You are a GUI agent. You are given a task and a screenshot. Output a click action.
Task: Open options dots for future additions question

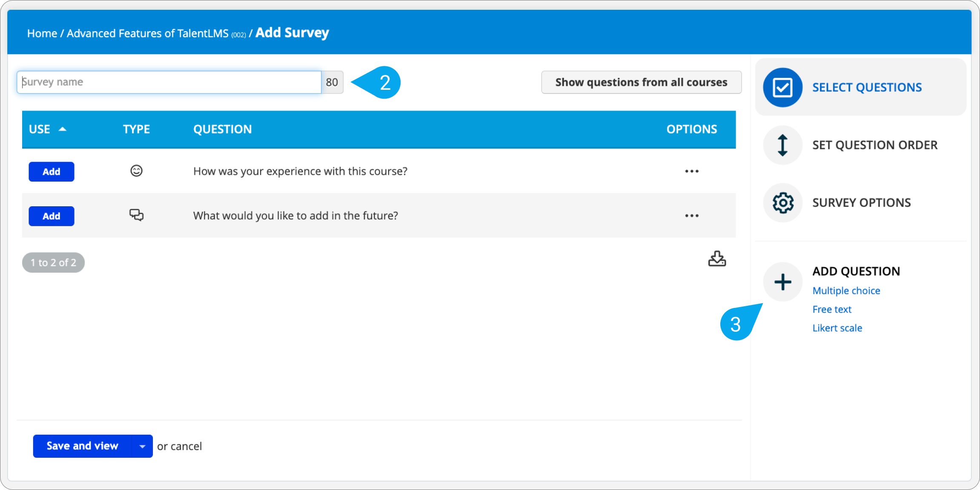[692, 216]
